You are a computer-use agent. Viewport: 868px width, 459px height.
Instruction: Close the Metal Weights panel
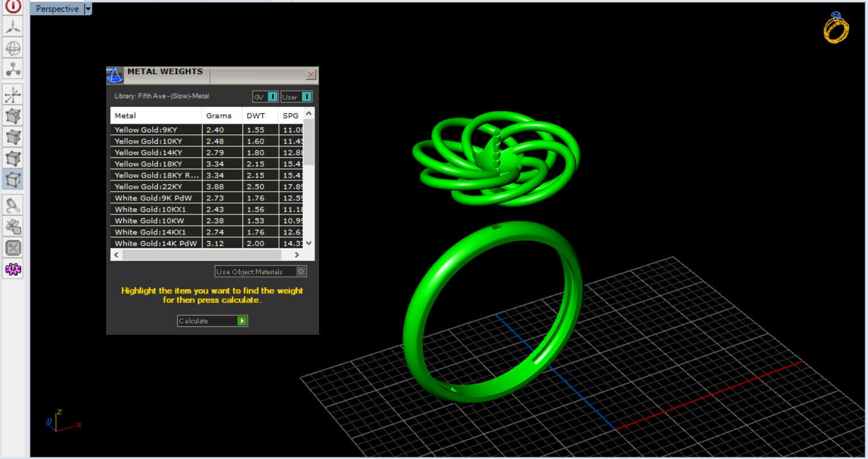[x=311, y=75]
